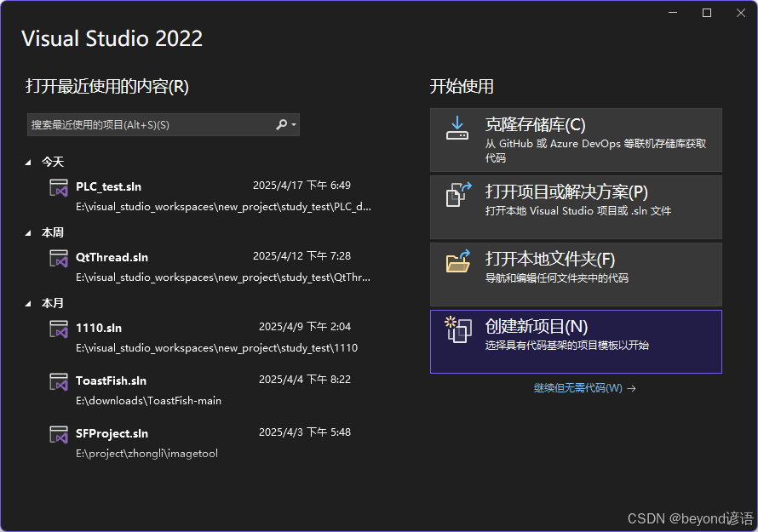Click the path ending in study_test\1110

(x=216, y=348)
